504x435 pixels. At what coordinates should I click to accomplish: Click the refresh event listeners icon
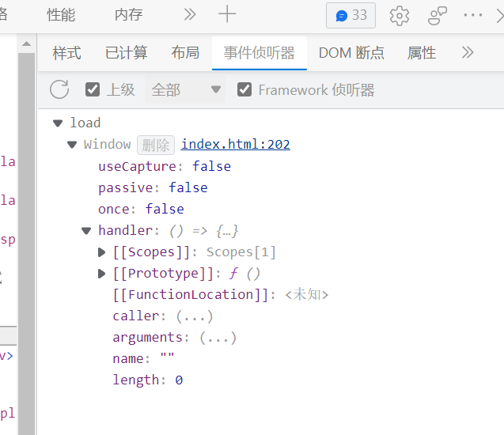click(59, 90)
